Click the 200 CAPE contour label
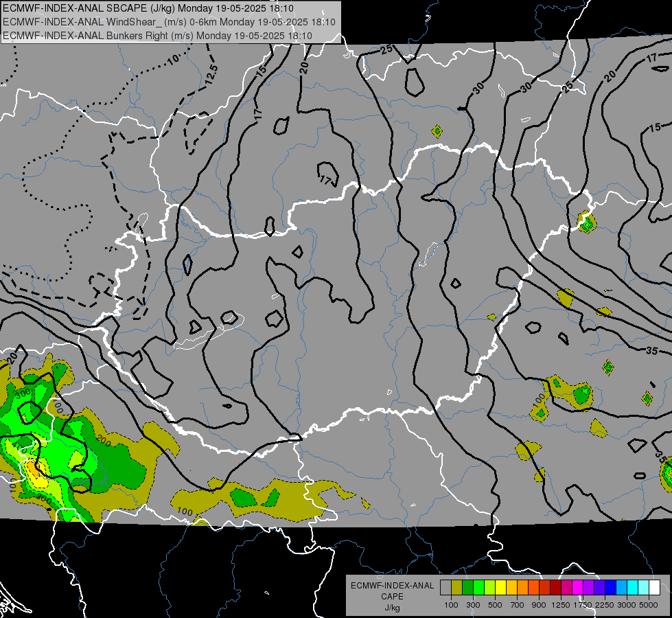The height and width of the screenshot is (618, 672). (x=104, y=442)
